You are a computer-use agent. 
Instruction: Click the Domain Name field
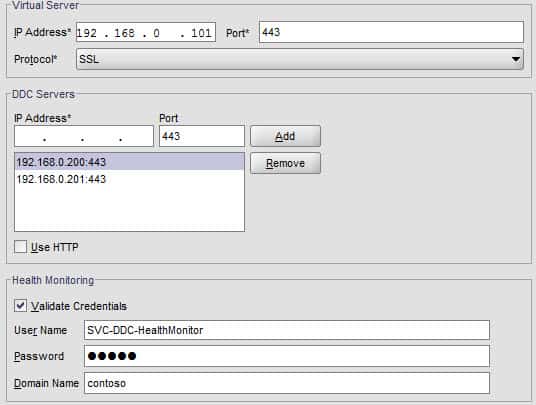[287, 383]
